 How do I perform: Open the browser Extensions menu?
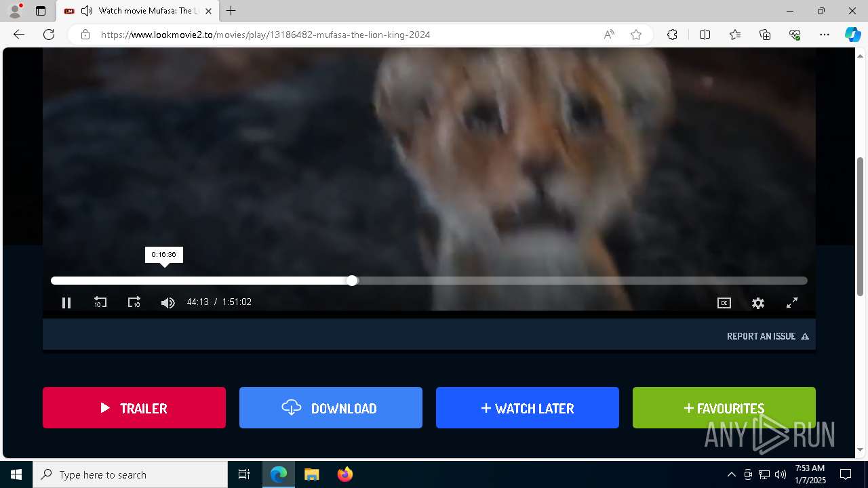coord(672,35)
